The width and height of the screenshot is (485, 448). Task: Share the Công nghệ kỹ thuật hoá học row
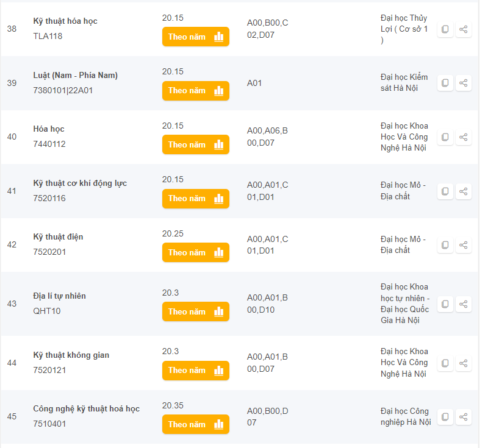pos(464,417)
